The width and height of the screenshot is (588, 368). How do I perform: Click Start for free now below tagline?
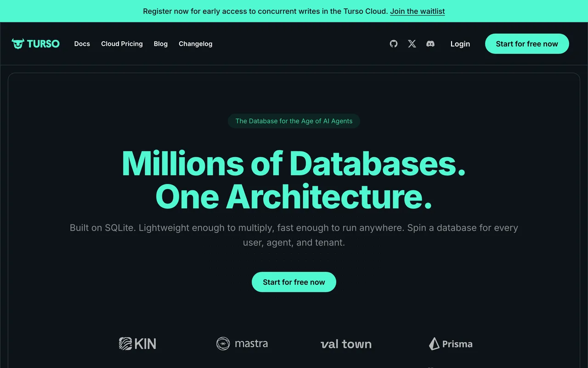(x=294, y=282)
